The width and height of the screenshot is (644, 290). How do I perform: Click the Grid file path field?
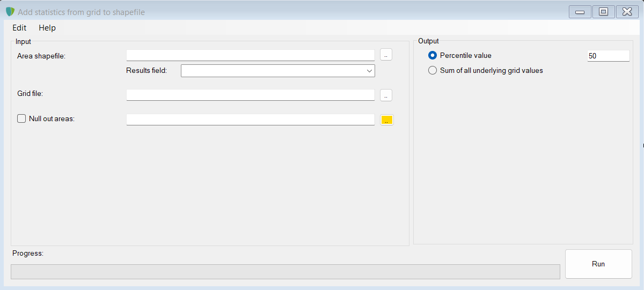[250, 95]
